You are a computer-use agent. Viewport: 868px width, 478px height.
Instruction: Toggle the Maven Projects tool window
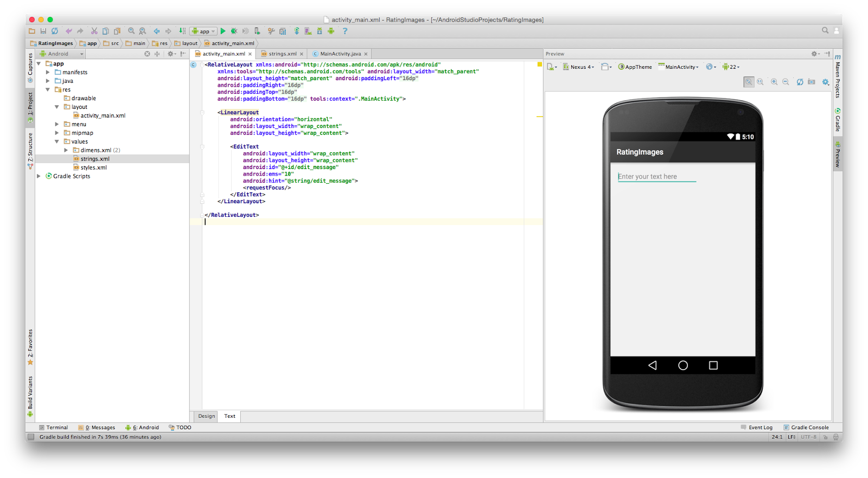tap(838, 76)
